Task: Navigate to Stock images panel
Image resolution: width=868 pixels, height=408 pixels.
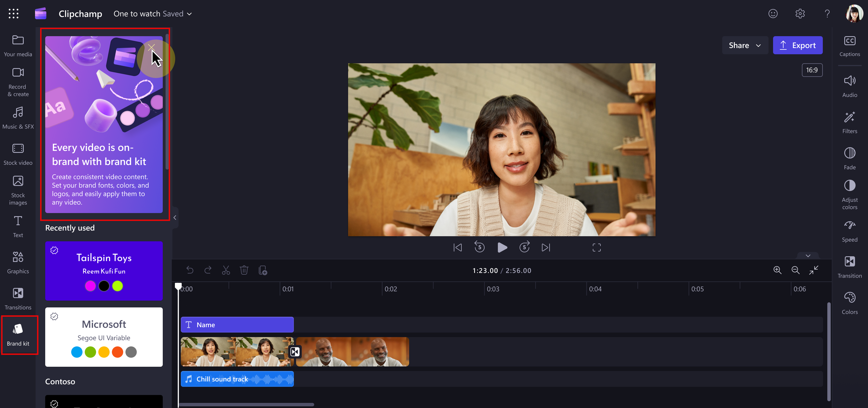Action: (18, 188)
